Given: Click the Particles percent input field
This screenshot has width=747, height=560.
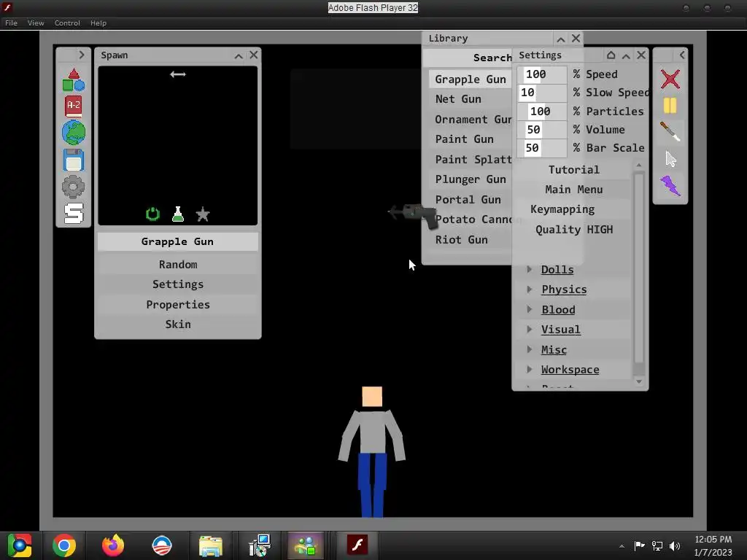Looking at the screenshot, I should coord(542,111).
